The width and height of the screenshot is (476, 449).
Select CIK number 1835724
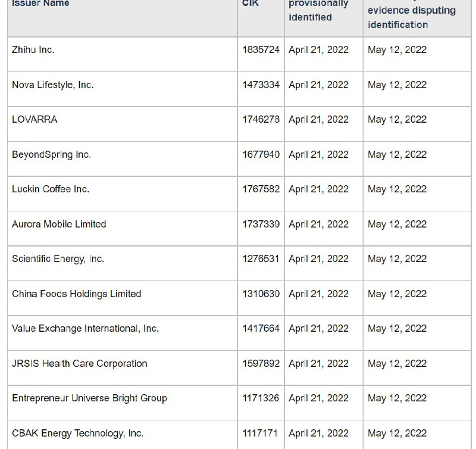[x=261, y=50]
